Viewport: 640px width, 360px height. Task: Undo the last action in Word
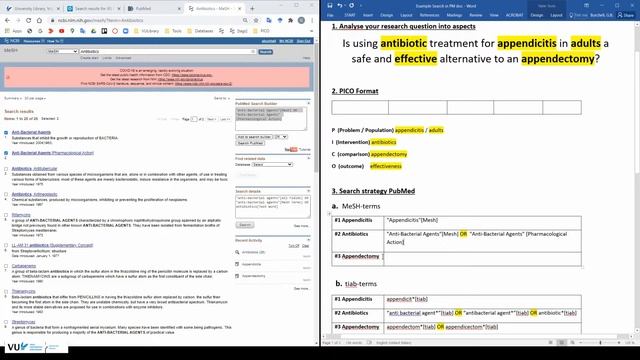pos(340,6)
